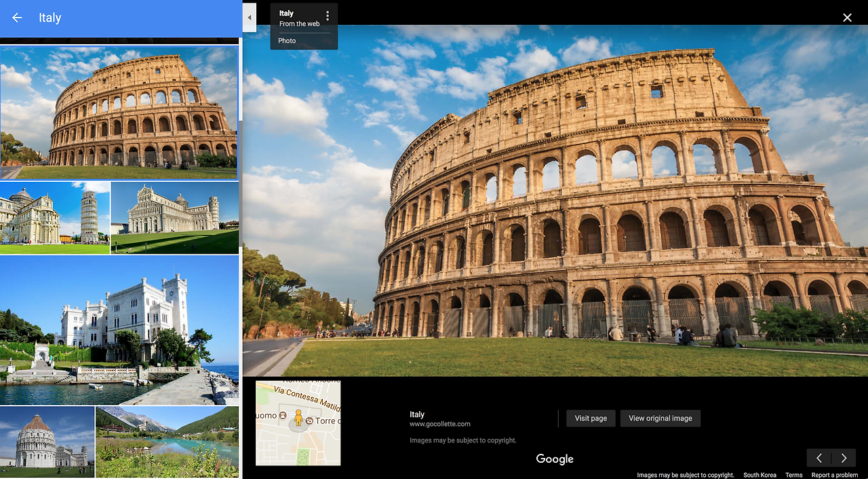The image size is (868, 479).
Task: Click the Pegman icon on the mini map
Action: point(298,418)
